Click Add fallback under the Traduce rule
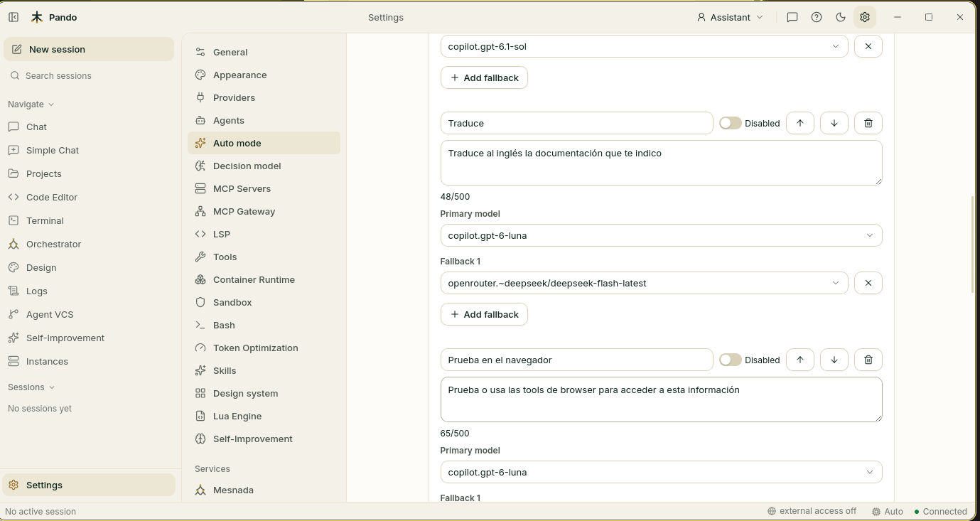The width and height of the screenshot is (980, 521). click(484, 314)
